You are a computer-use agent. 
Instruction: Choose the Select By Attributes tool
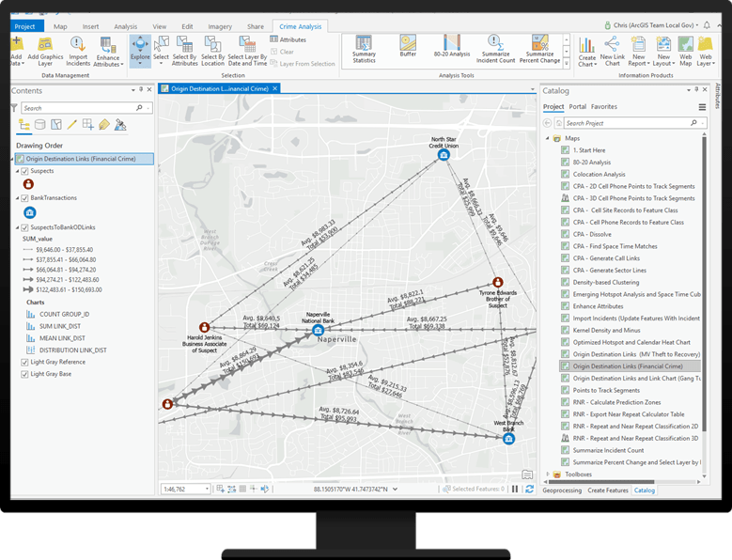(x=184, y=52)
